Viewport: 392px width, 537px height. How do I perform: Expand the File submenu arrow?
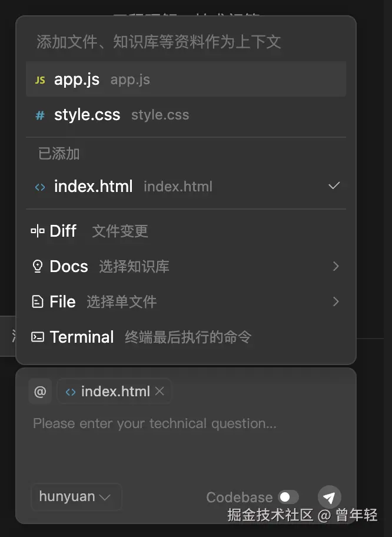click(335, 302)
